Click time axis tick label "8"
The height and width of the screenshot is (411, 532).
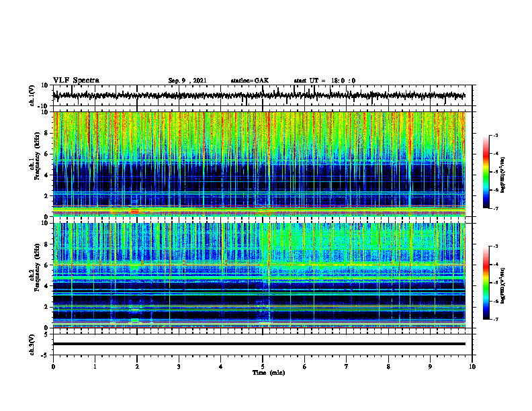tap(388, 367)
